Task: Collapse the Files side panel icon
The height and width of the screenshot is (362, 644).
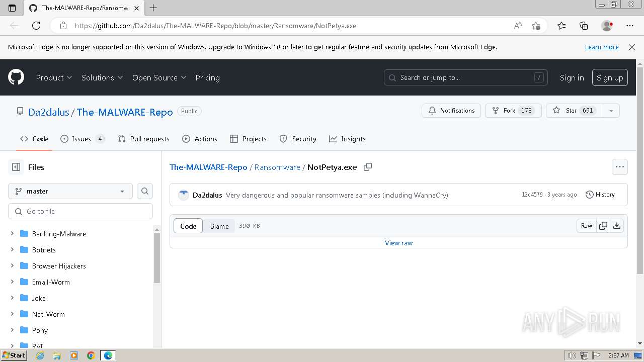Action: (16, 167)
